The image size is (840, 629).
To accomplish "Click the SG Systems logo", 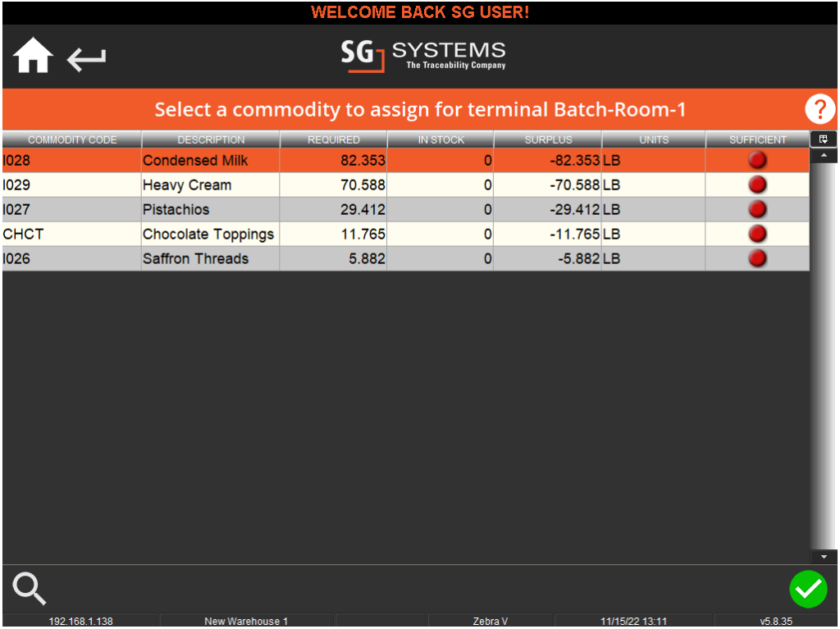I will pos(421,56).
